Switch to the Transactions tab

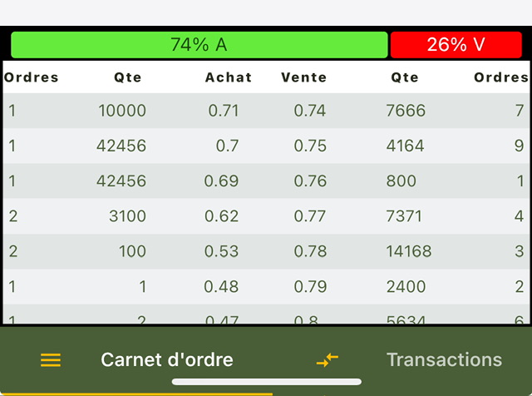click(x=444, y=359)
